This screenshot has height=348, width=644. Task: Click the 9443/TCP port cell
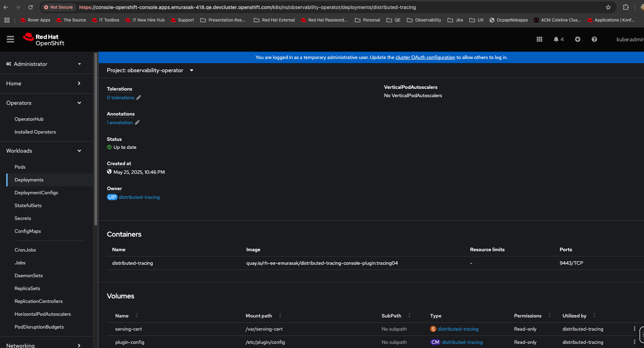tap(571, 263)
